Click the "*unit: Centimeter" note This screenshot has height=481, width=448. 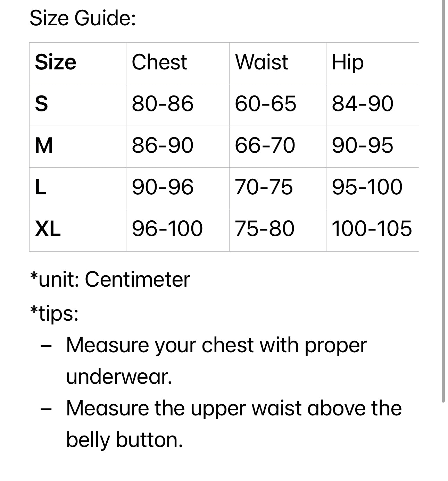pyautogui.click(x=110, y=279)
